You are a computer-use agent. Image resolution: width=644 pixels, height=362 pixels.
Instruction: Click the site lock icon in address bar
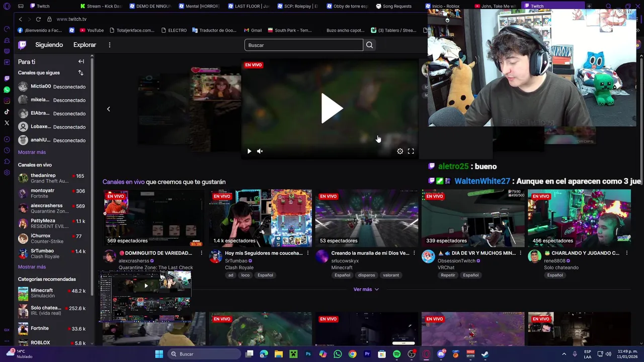[x=49, y=19]
